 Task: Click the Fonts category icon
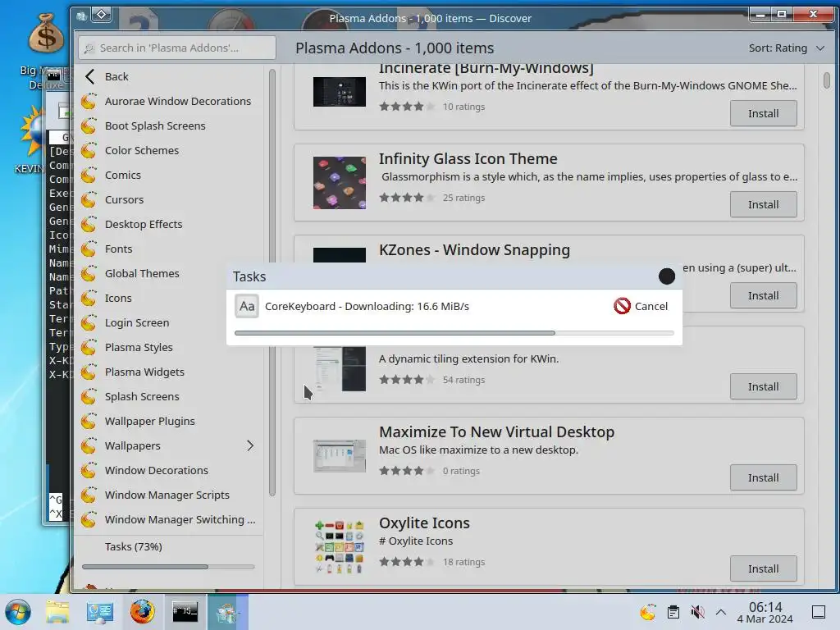tap(89, 249)
